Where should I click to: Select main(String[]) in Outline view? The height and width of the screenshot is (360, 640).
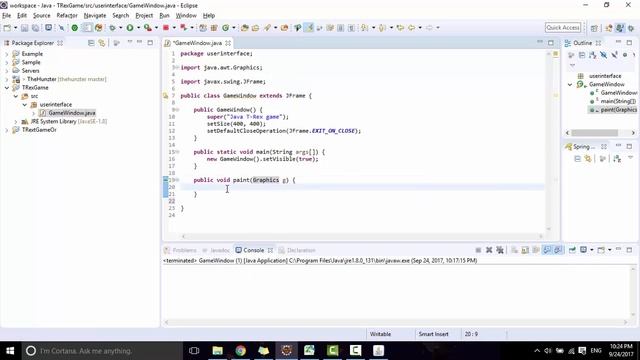[x=618, y=101]
